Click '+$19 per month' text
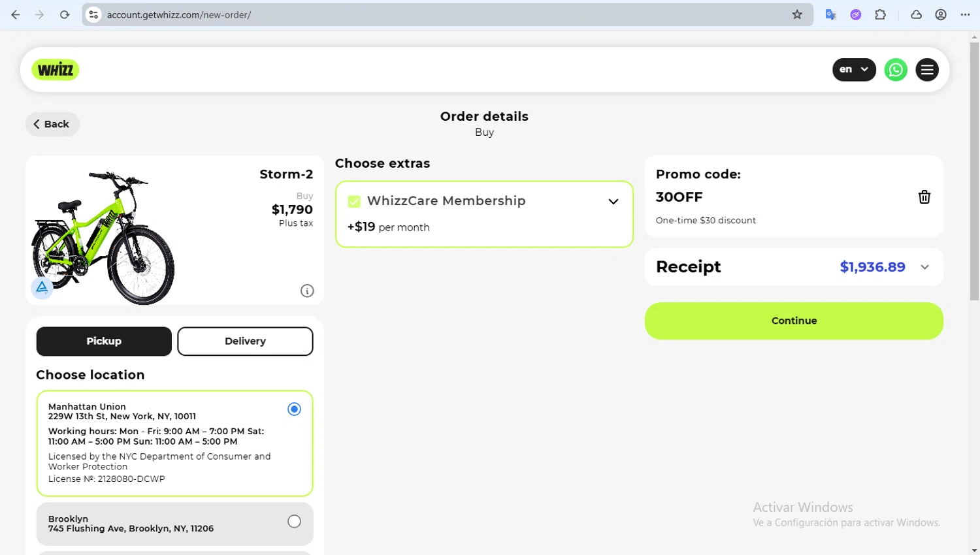The height and width of the screenshot is (555, 980). (388, 227)
